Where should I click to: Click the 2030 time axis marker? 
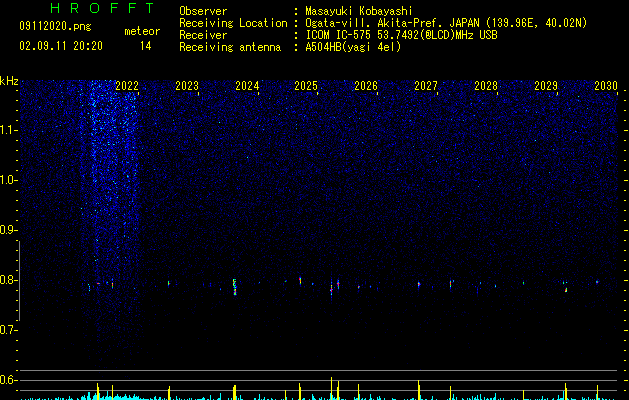click(x=606, y=86)
